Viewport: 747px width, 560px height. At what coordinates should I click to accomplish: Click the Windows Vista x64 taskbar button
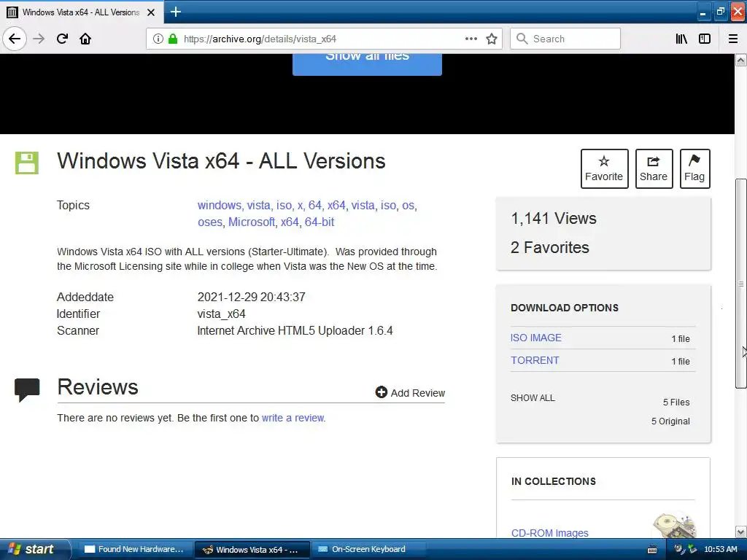click(252, 550)
